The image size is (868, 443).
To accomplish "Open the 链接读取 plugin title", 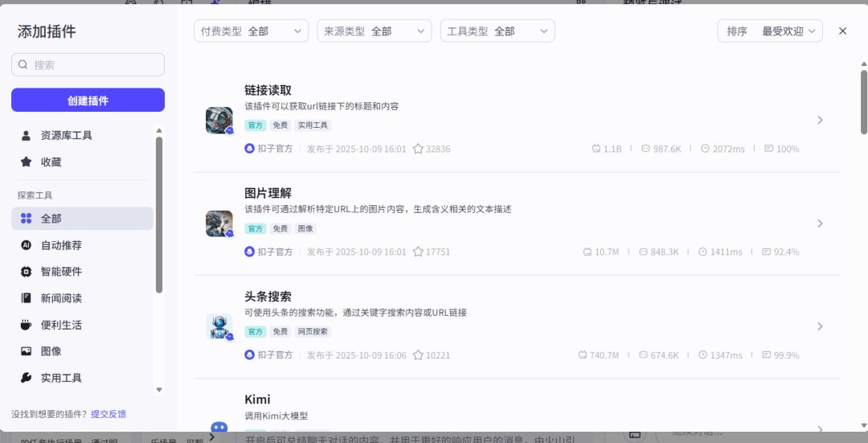I will [268, 90].
